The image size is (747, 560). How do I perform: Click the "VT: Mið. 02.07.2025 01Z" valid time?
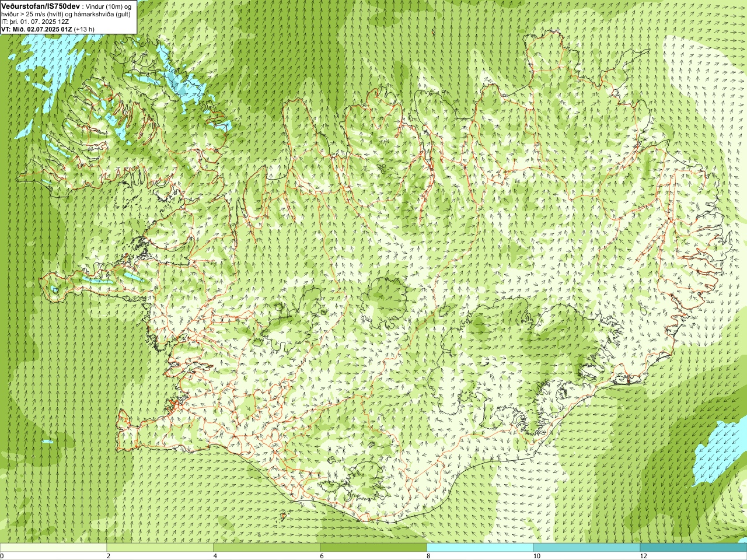pyautogui.click(x=37, y=29)
